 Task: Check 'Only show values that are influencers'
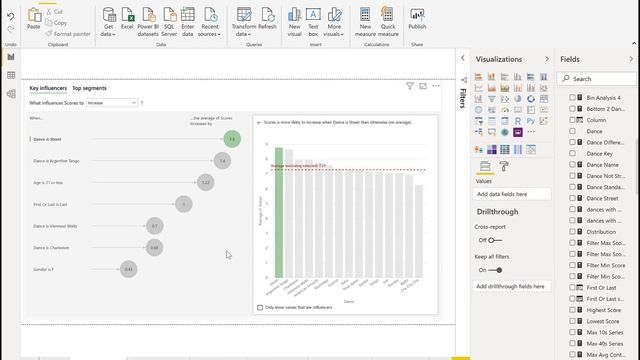260,307
